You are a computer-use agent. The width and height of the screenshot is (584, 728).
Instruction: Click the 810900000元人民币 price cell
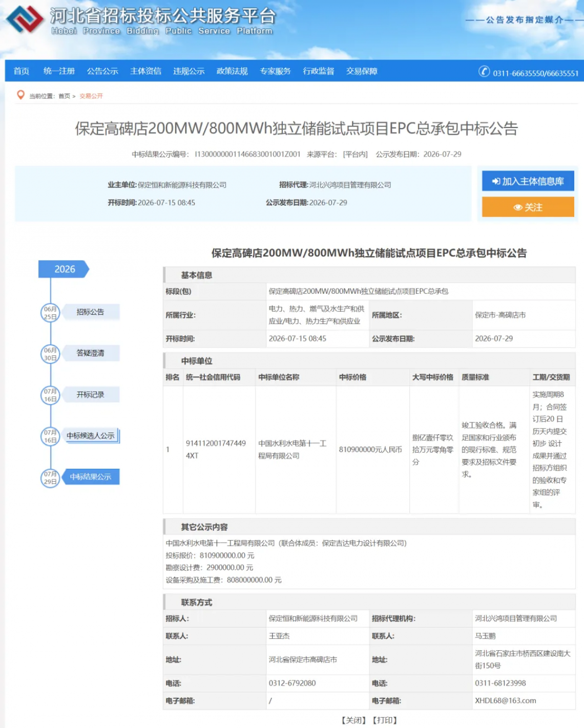pos(372,449)
